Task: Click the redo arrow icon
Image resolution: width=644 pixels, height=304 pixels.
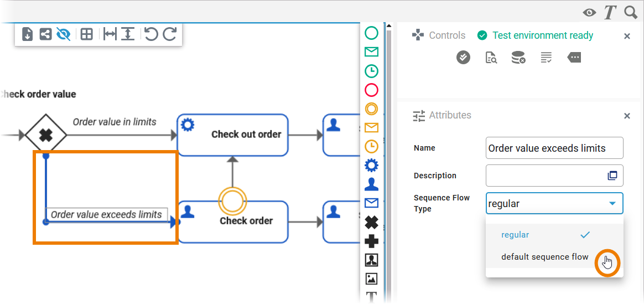Action: (x=169, y=34)
